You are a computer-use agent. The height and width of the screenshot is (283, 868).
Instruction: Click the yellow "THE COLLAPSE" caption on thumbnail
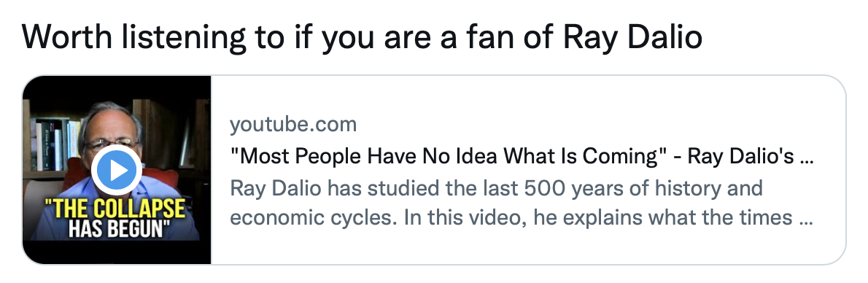click(x=115, y=209)
